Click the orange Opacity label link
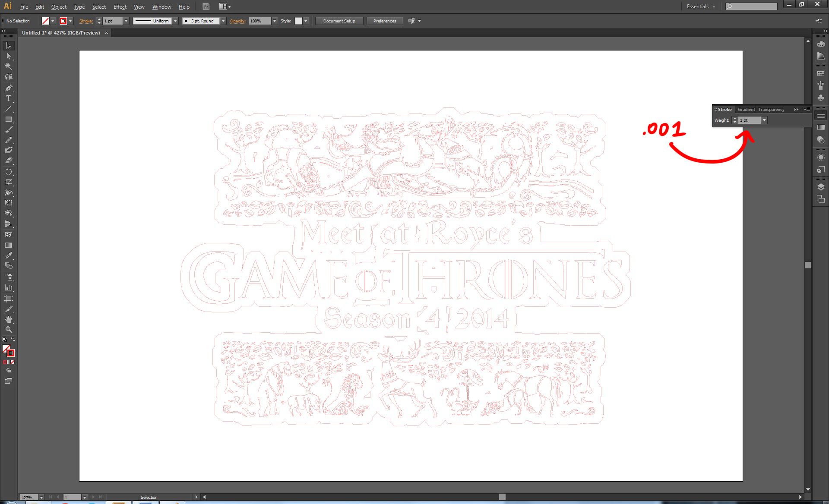 [x=237, y=21]
